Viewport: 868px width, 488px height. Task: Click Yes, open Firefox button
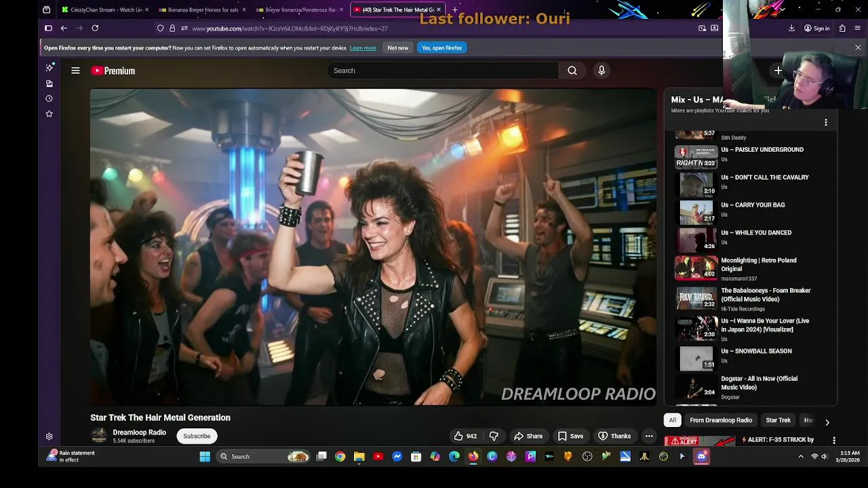click(x=441, y=48)
